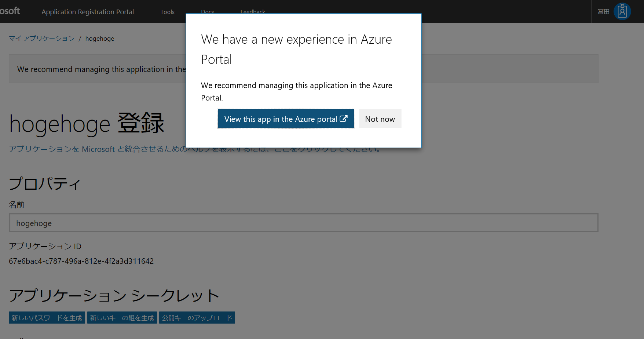Dismiss the dialog with Not now
Image resolution: width=644 pixels, height=339 pixels.
(x=380, y=119)
